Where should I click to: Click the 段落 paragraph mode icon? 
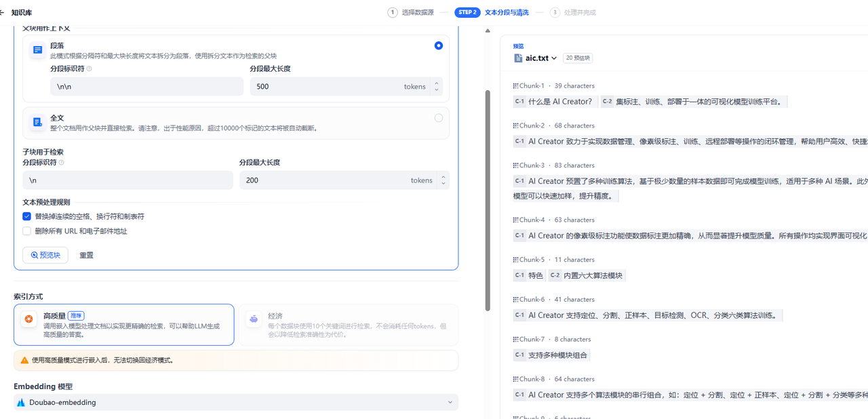coord(38,50)
